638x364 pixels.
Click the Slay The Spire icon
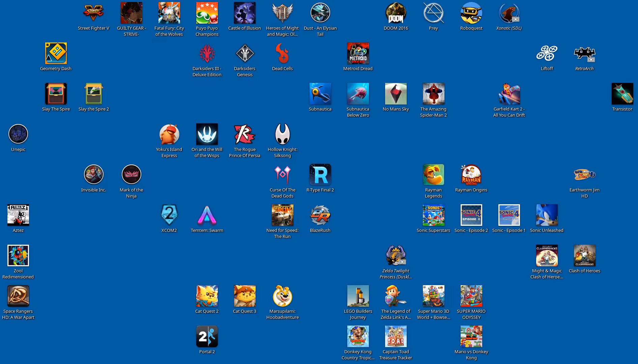[x=56, y=94]
